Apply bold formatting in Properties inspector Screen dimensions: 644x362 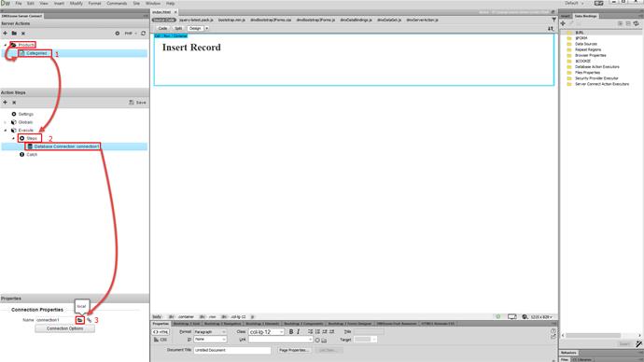(291, 331)
